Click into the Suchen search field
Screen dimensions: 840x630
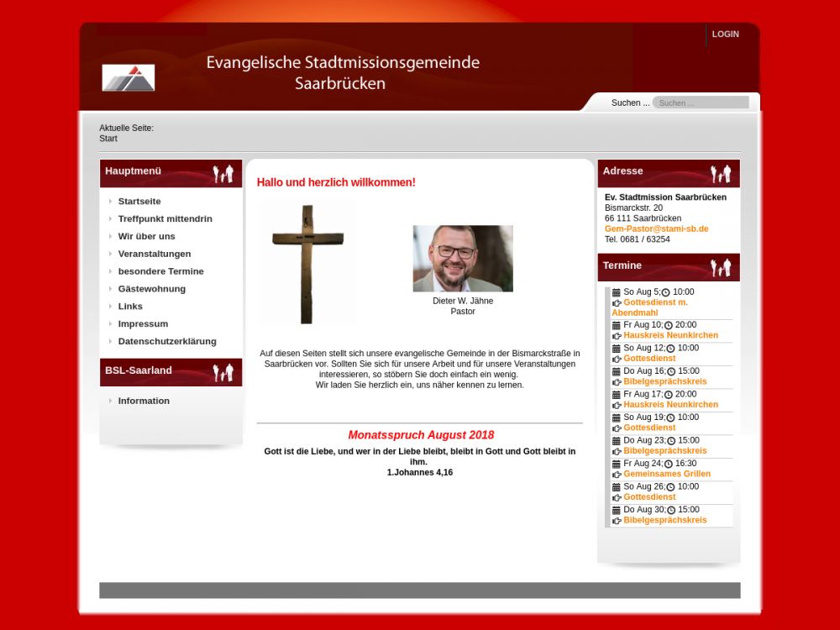tap(700, 102)
